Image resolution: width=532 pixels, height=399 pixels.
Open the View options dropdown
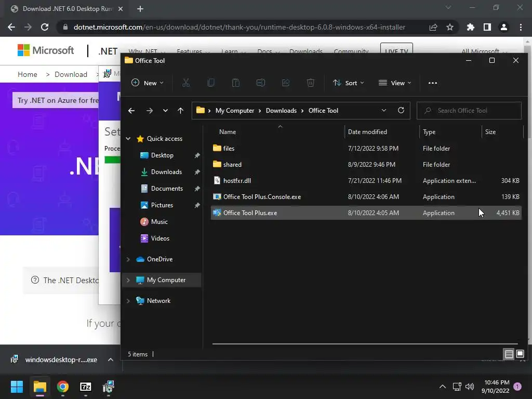[x=395, y=83]
